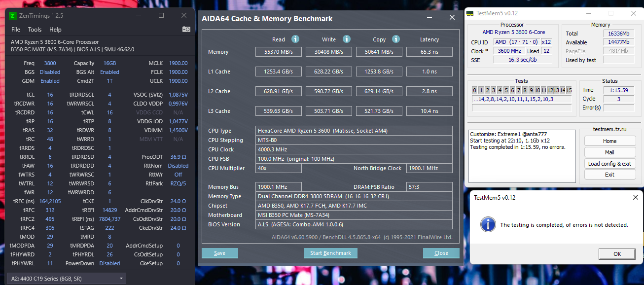This screenshot has height=285, width=644.
Task: Click the DRAM:FSB Ratio 57:3 field
Action: click(429, 187)
